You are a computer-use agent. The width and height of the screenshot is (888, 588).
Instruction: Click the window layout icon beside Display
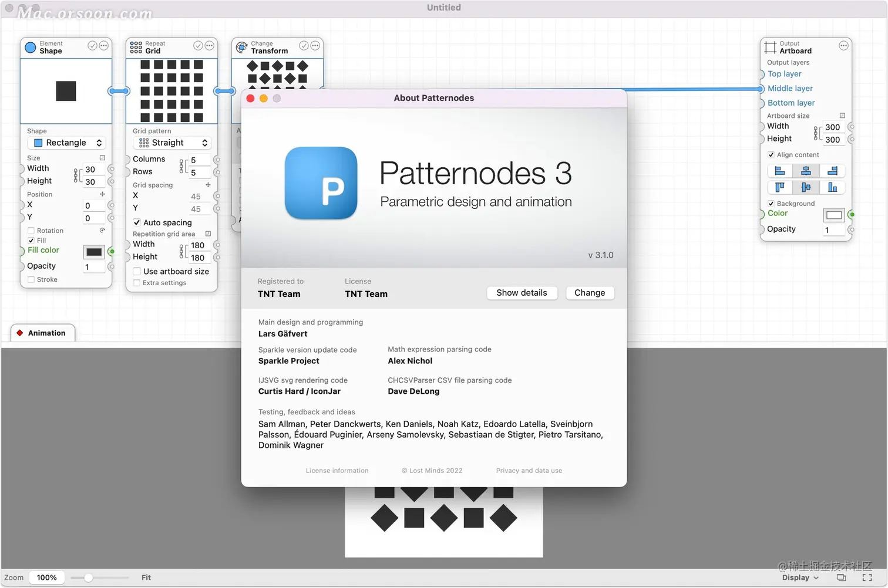[x=841, y=578]
